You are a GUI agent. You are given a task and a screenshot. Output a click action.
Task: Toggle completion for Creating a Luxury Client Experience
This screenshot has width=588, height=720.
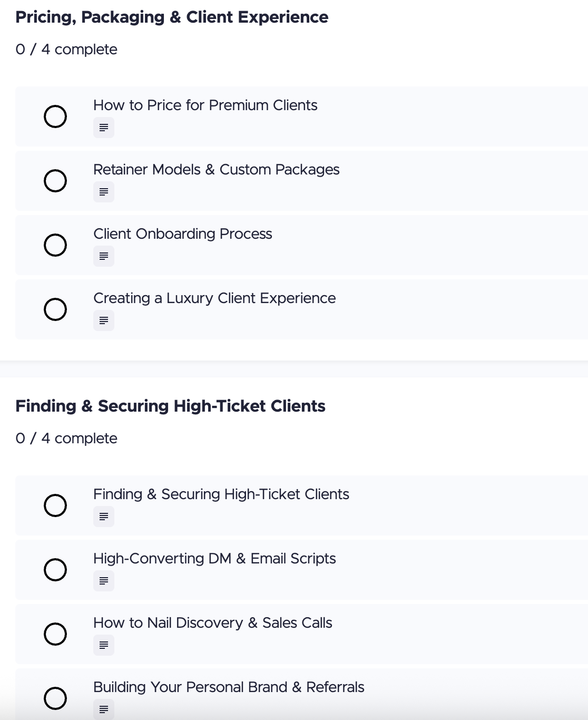pyautogui.click(x=55, y=309)
